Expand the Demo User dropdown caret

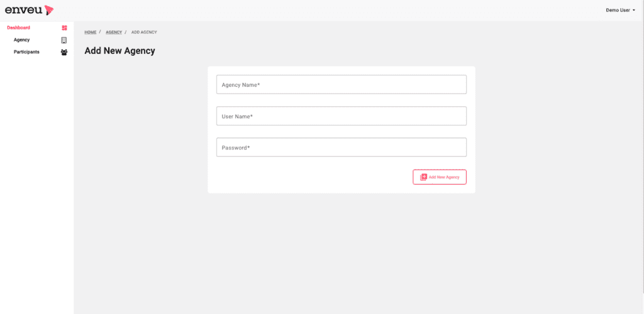pyautogui.click(x=634, y=10)
